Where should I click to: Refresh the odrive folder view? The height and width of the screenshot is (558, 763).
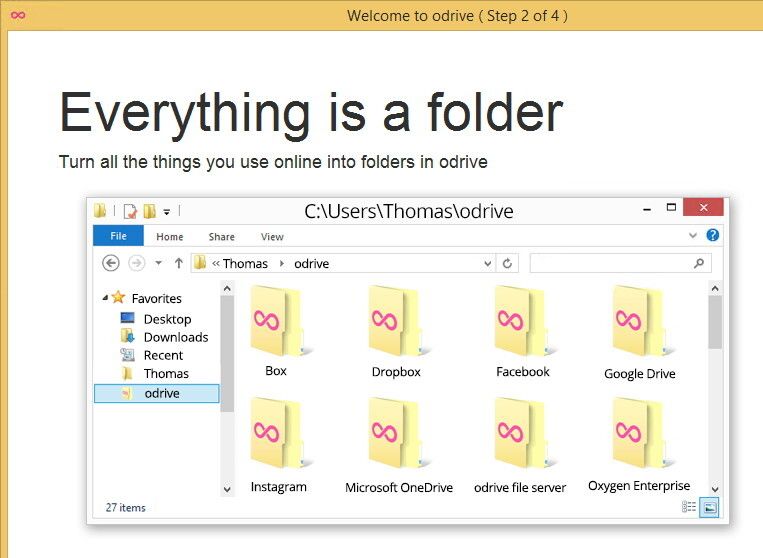(507, 263)
